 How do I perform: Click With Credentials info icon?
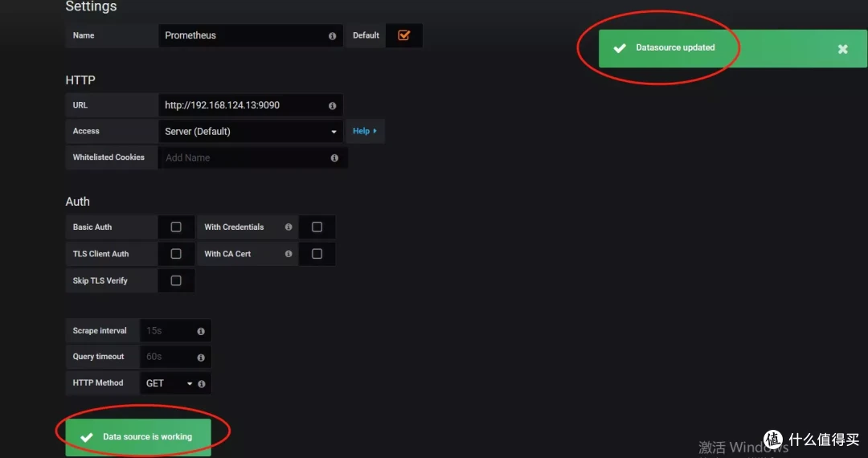click(289, 227)
